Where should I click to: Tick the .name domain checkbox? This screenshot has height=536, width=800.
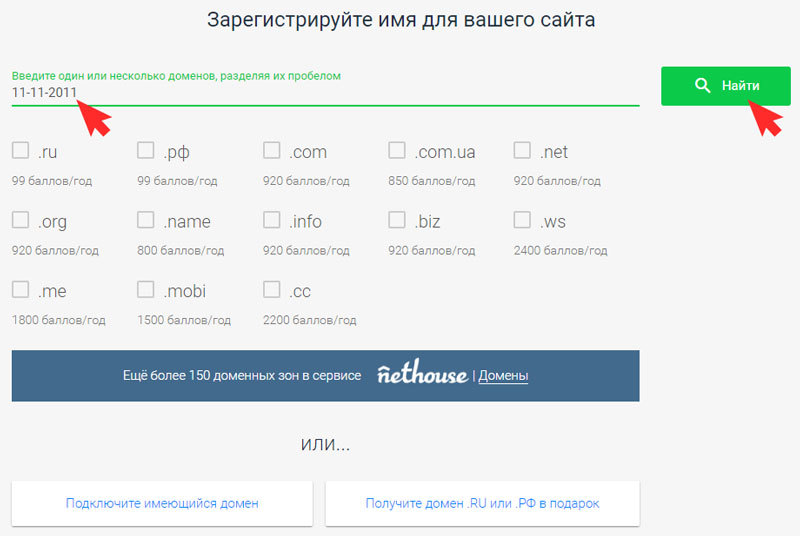pyautogui.click(x=145, y=220)
